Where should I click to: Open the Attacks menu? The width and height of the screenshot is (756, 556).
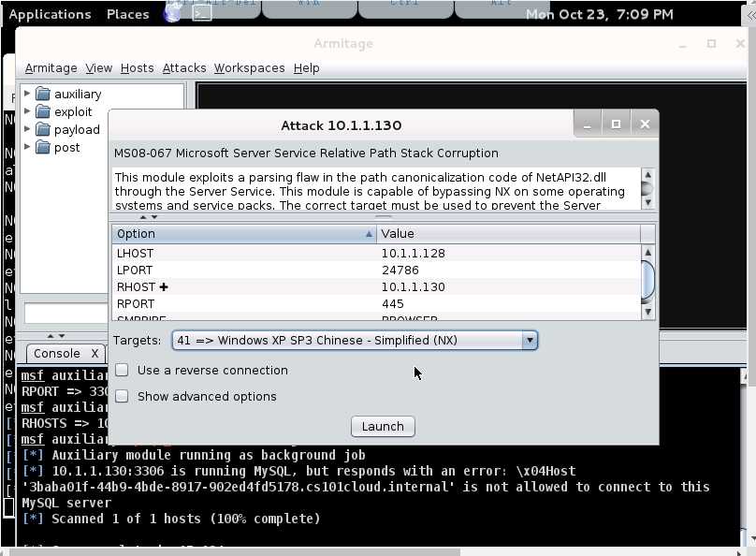pos(184,68)
